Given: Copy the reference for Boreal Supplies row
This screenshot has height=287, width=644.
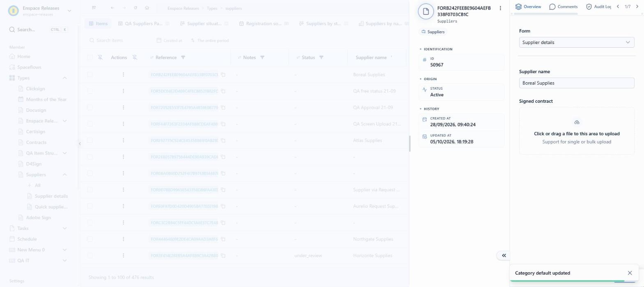Looking at the screenshot, I should [223, 74].
